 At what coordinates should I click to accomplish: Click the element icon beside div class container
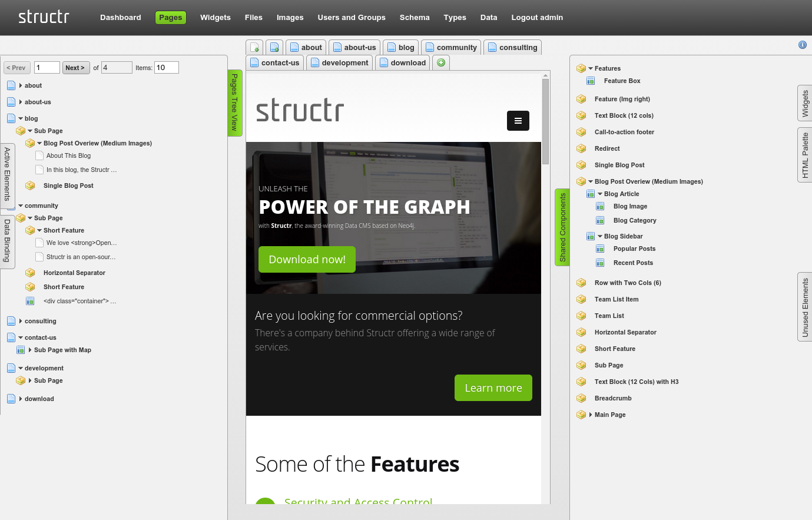pos(30,301)
